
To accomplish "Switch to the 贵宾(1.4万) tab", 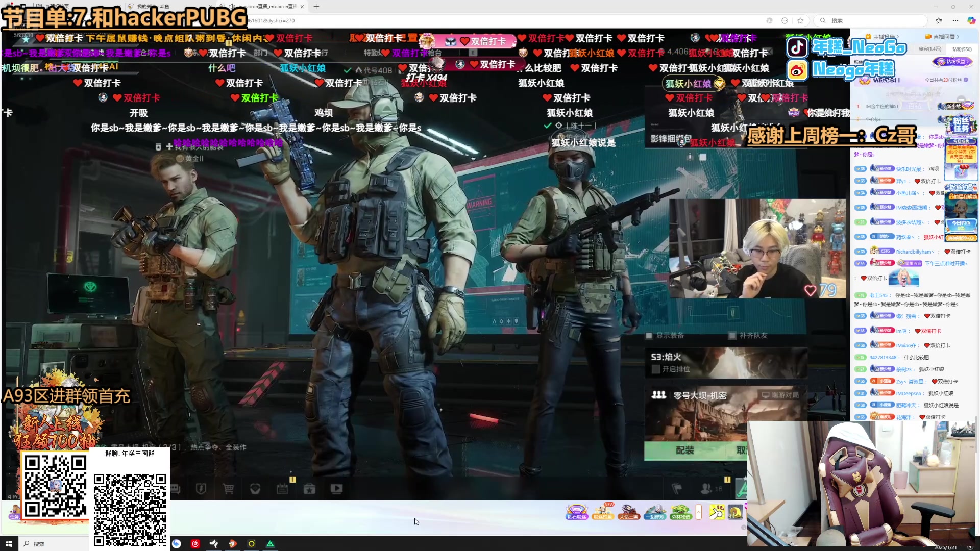I will (x=929, y=49).
